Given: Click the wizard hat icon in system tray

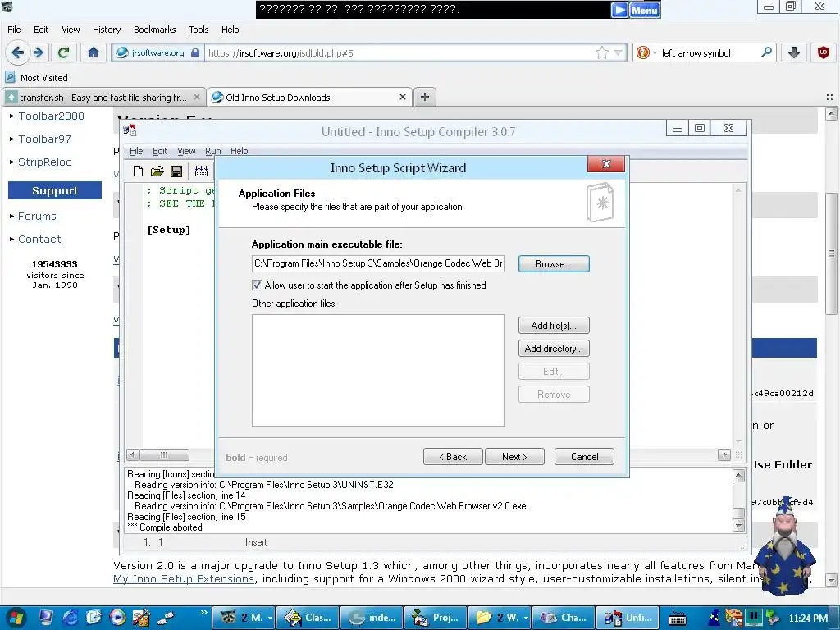Looking at the screenshot, I should 714,618.
